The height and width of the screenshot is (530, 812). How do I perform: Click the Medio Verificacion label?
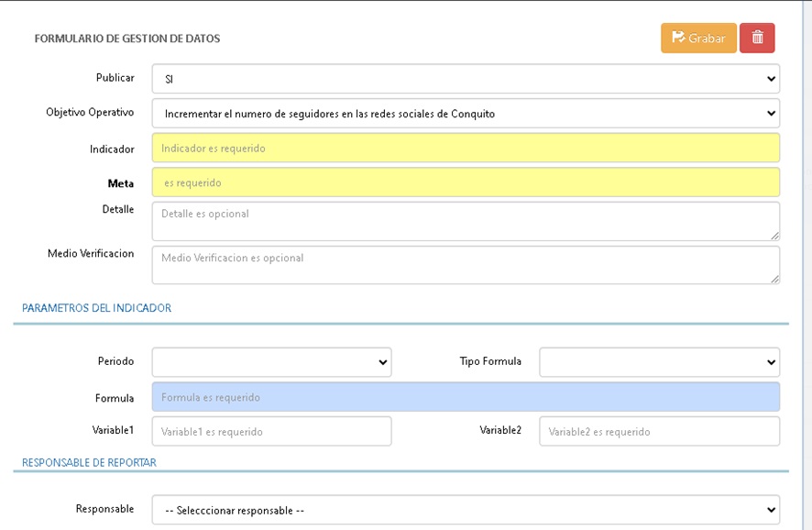click(x=91, y=253)
